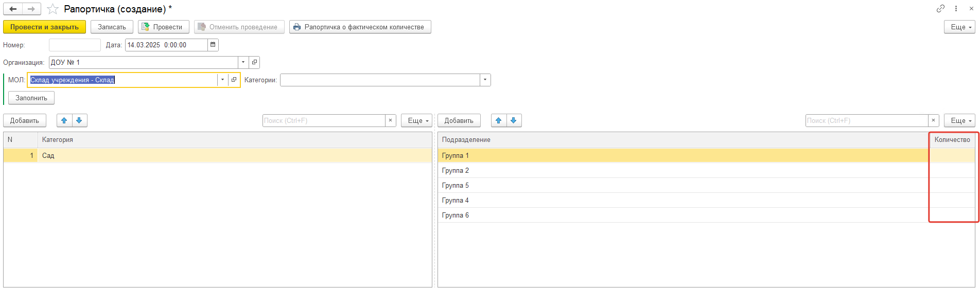Image resolution: width=980 pixels, height=288 pixels.
Task: Click the Провести и закрыть button
Action: coord(44,27)
